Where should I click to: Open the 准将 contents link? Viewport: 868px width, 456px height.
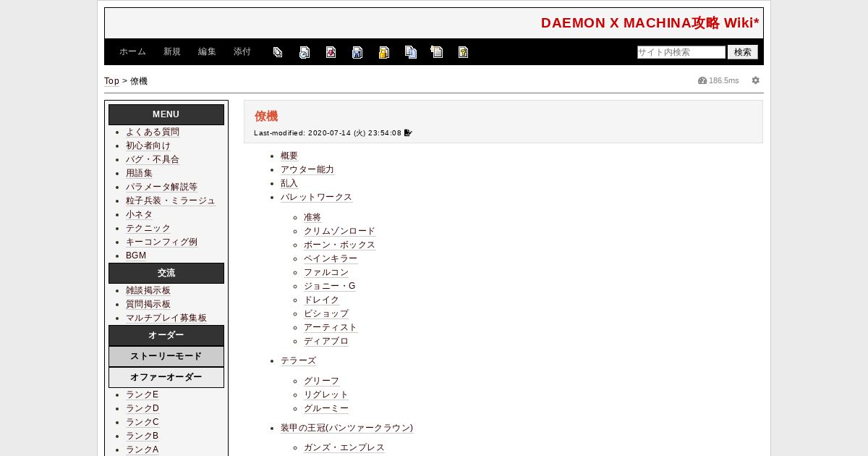point(312,218)
